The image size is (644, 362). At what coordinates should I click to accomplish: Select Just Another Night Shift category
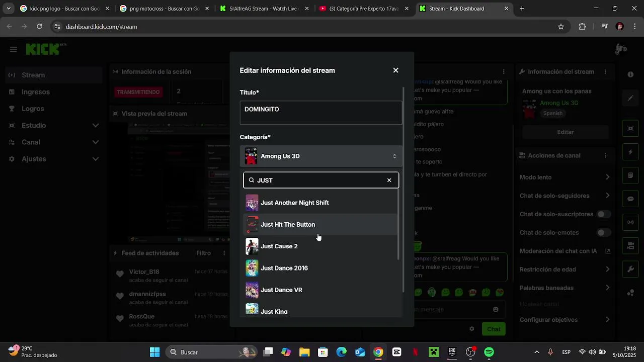pyautogui.click(x=320, y=203)
